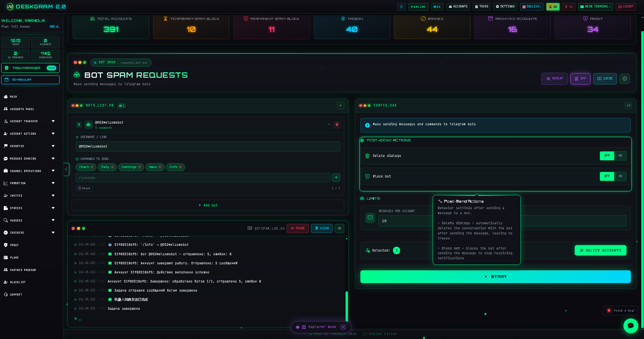Open the support chat bubble icon
The height and width of the screenshot is (339, 644).
pos(631,326)
